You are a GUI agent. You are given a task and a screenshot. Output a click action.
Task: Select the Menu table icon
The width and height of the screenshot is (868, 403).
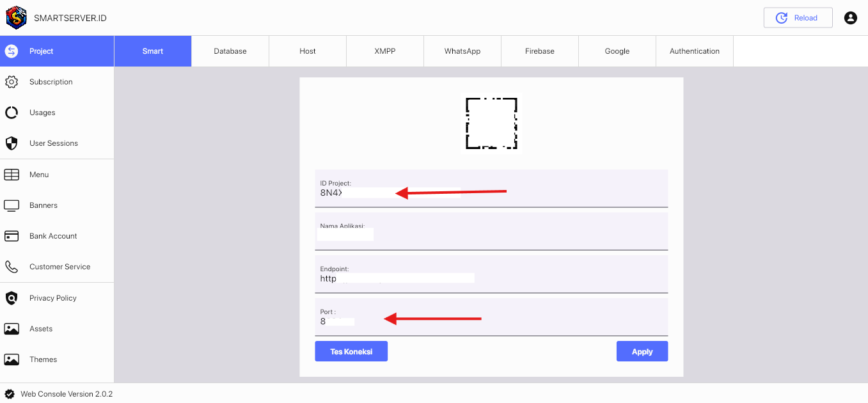pos(12,175)
